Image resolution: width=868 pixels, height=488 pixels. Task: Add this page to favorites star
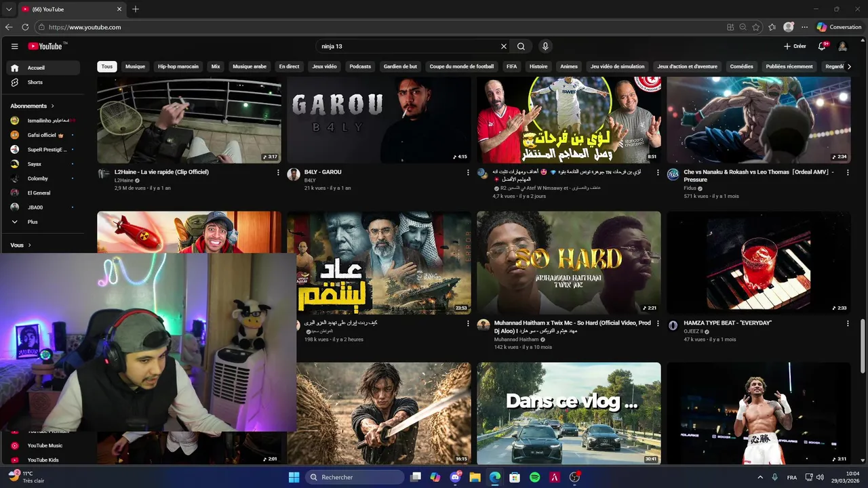(x=756, y=27)
